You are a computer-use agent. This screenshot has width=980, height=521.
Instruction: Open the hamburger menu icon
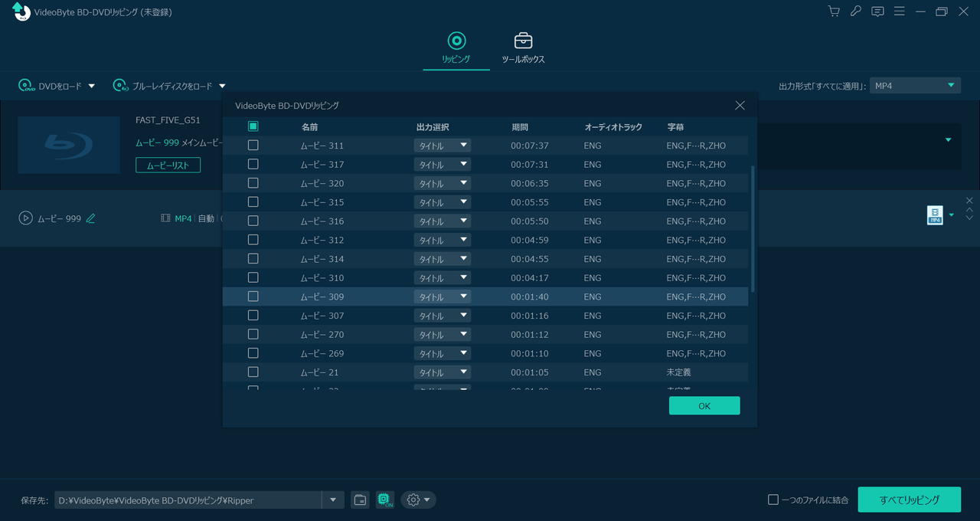click(x=899, y=11)
